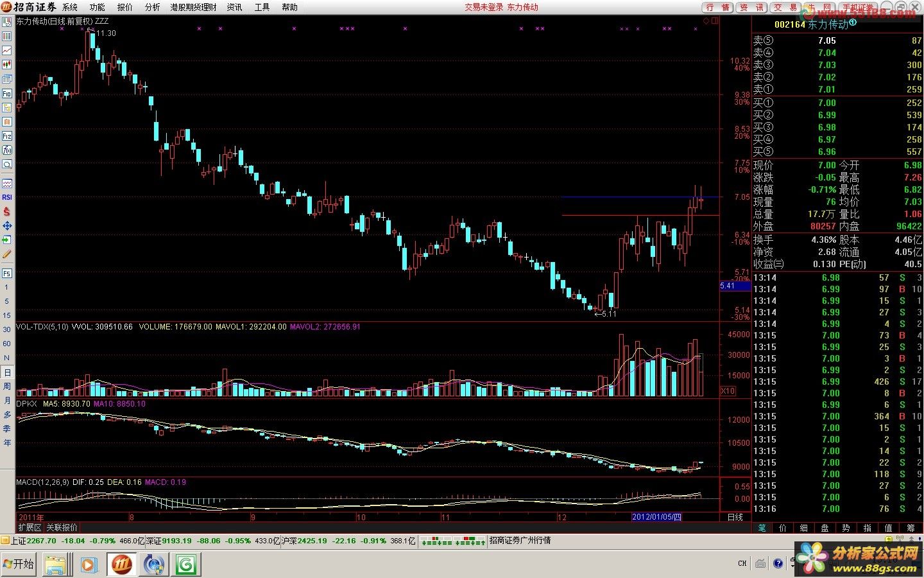The width and height of the screenshot is (924, 578).
Task: Select the 年 yearly period
Action: [x=7, y=443]
